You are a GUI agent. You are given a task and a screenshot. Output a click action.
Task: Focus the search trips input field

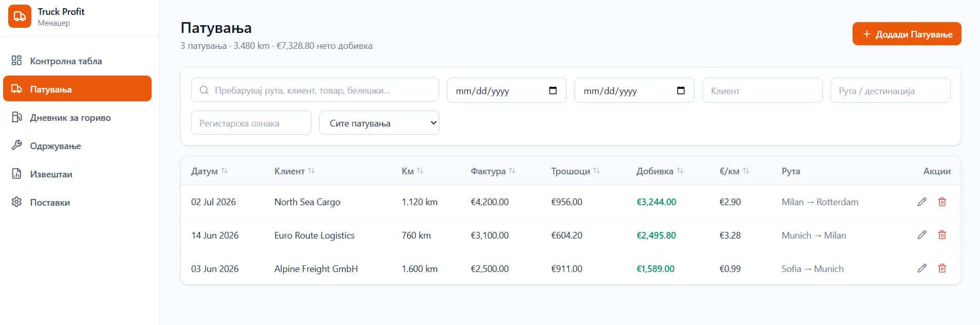click(315, 91)
